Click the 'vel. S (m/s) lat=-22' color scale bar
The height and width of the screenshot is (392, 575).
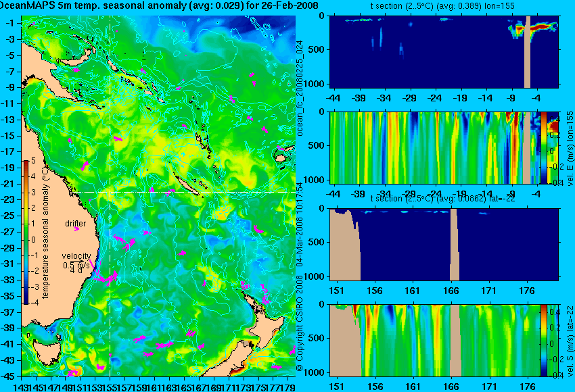pyautogui.click(x=543, y=341)
